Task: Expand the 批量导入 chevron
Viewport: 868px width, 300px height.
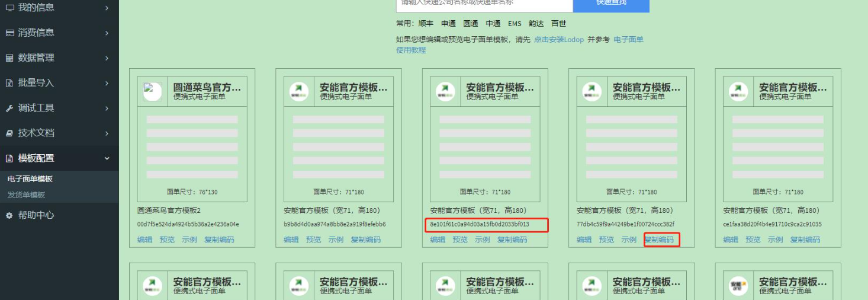Action: coord(107,83)
